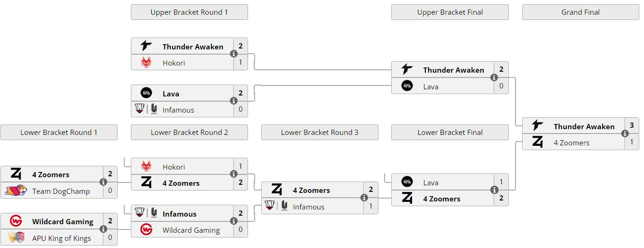Select the Grand Final header
The height and width of the screenshot is (248, 644).
coord(580,12)
